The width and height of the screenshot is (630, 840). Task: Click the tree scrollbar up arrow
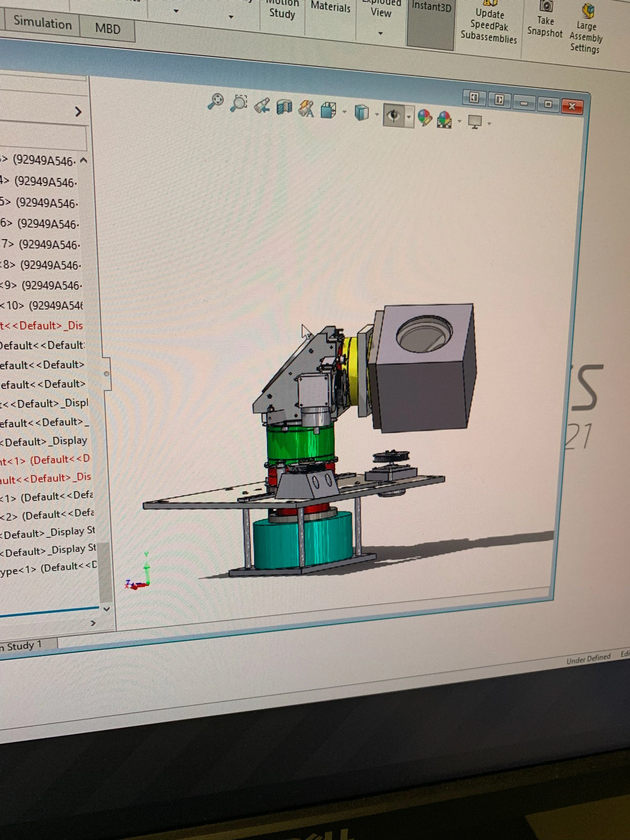click(84, 160)
